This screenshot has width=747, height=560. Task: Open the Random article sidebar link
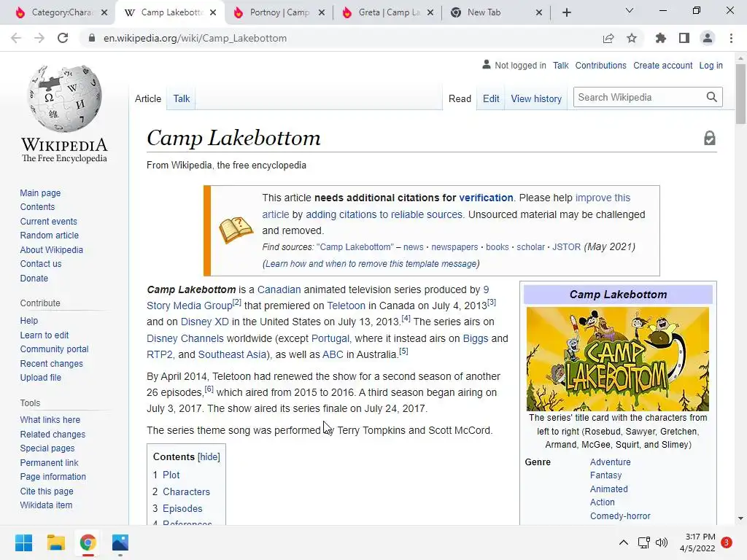49,236
